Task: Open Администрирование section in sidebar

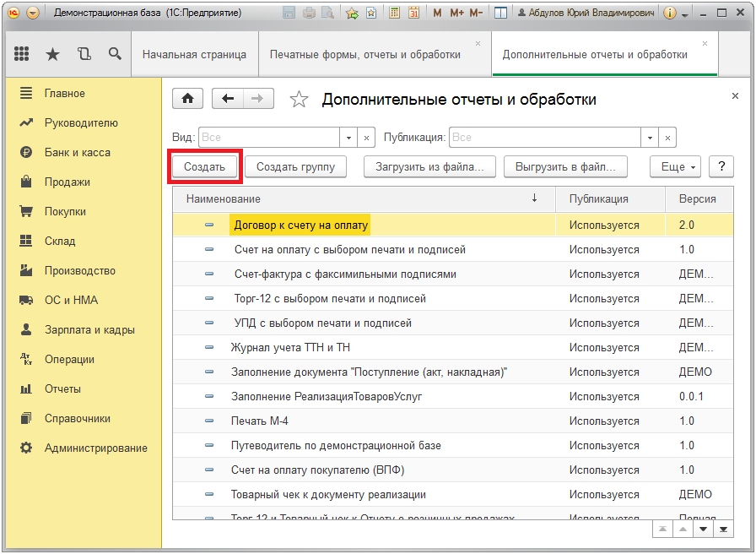Action: point(95,448)
